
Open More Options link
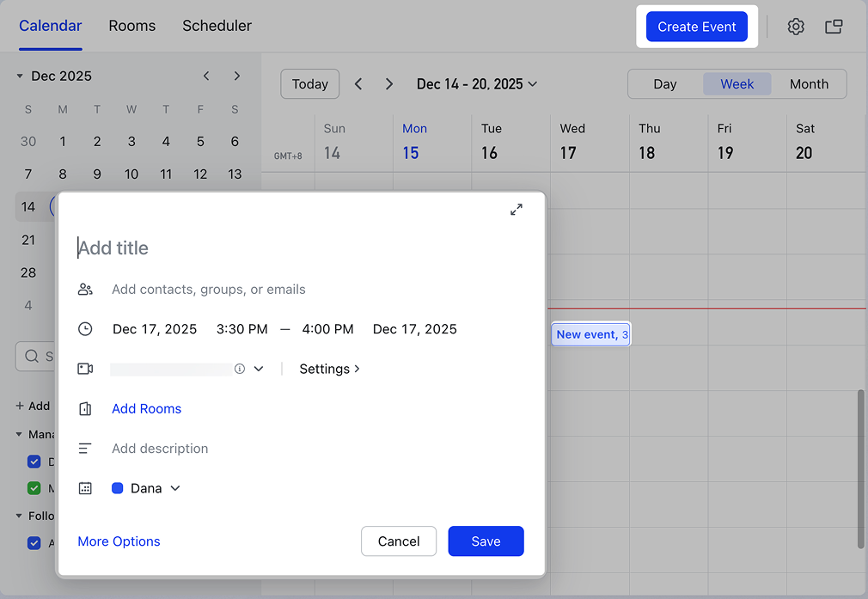(119, 541)
